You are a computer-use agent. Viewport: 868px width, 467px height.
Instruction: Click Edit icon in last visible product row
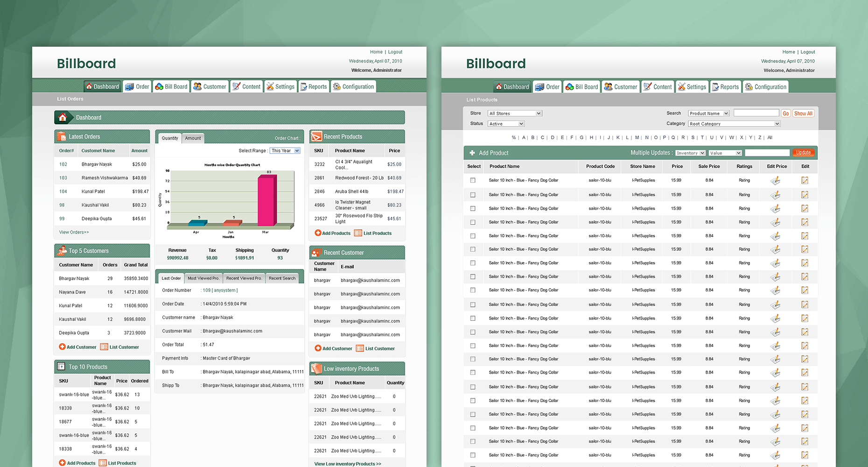click(x=805, y=455)
